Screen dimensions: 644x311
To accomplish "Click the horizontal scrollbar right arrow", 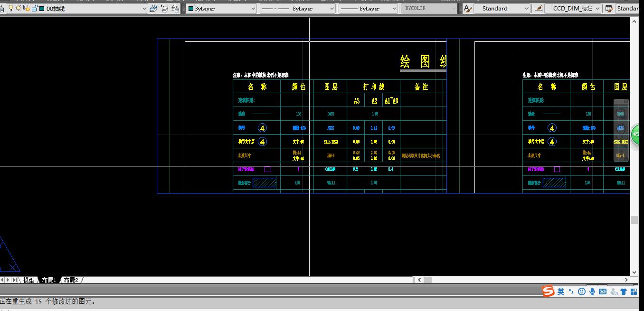I will tap(626, 280).
